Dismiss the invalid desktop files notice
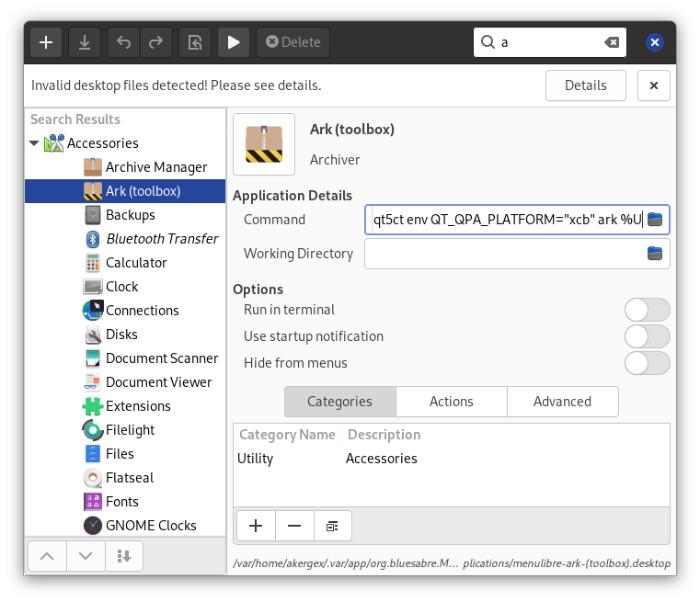Screen dimensions: 700x602 click(x=654, y=85)
